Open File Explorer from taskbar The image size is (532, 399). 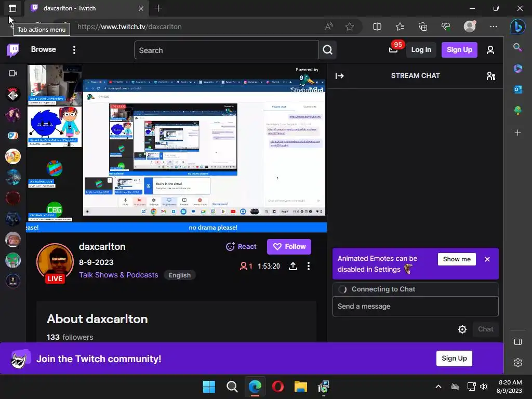pyautogui.click(x=301, y=387)
